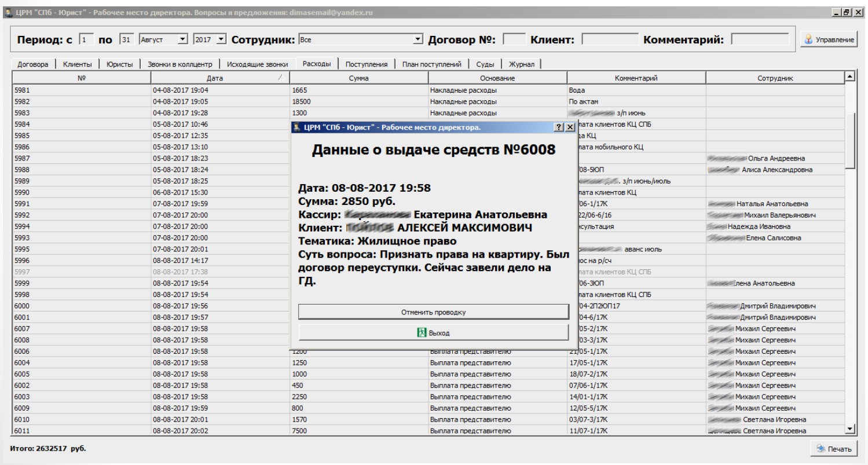Viewport: 868px width, 465px height.
Task: Click employee cell Наталья Анатольевна
Action: pyautogui.click(x=775, y=203)
